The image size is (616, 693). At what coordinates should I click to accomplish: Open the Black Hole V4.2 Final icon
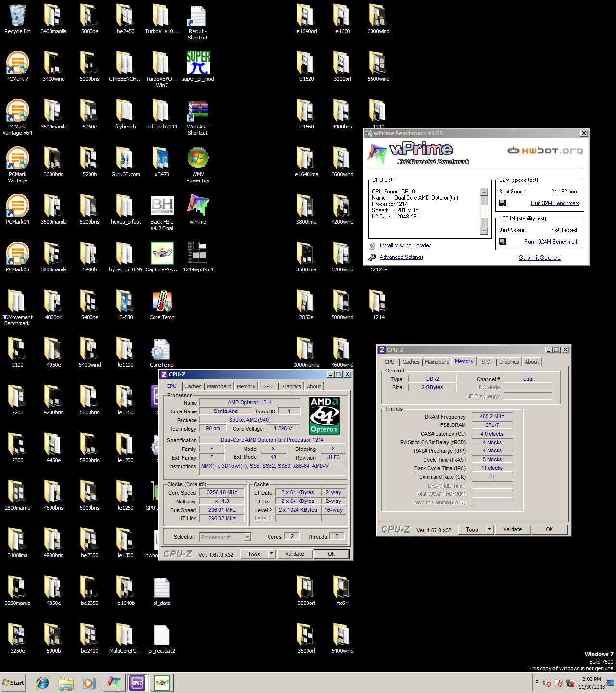click(162, 213)
